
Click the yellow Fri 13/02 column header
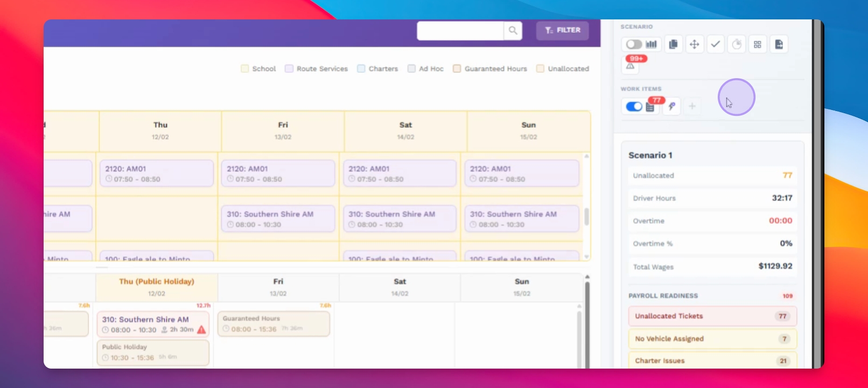coord(283,131)
